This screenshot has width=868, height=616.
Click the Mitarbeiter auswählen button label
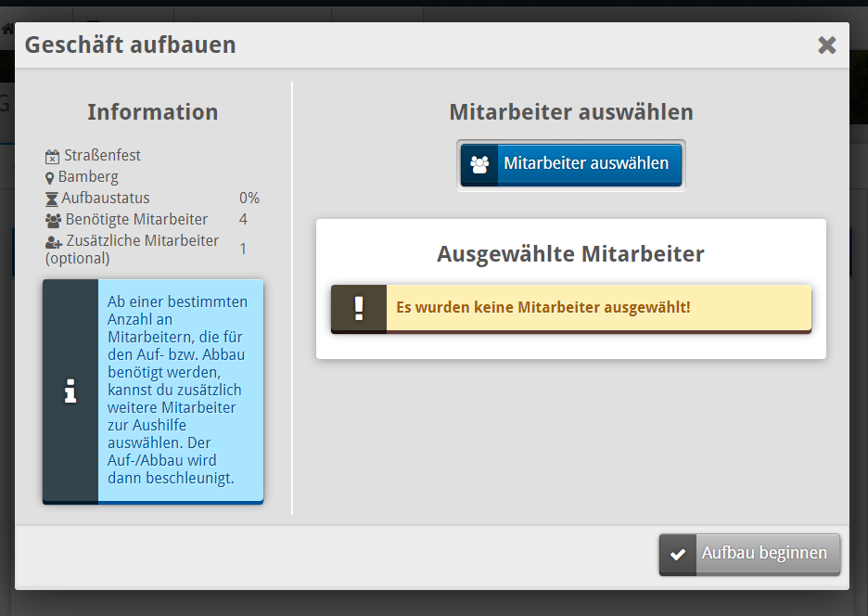click(x=586, y=163)
